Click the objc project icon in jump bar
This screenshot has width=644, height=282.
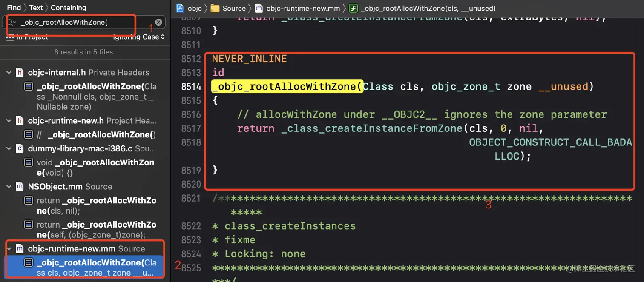click(180, 8)
